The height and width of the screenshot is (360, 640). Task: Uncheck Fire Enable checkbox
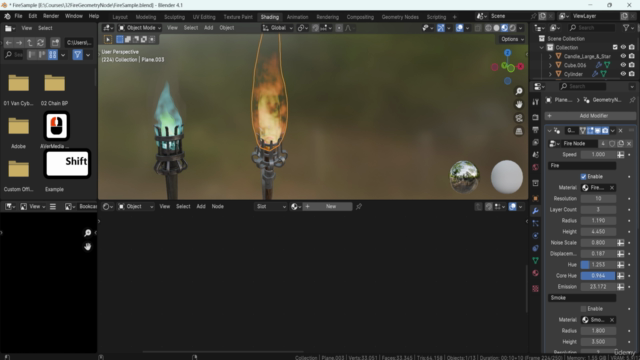click(584, 177)
